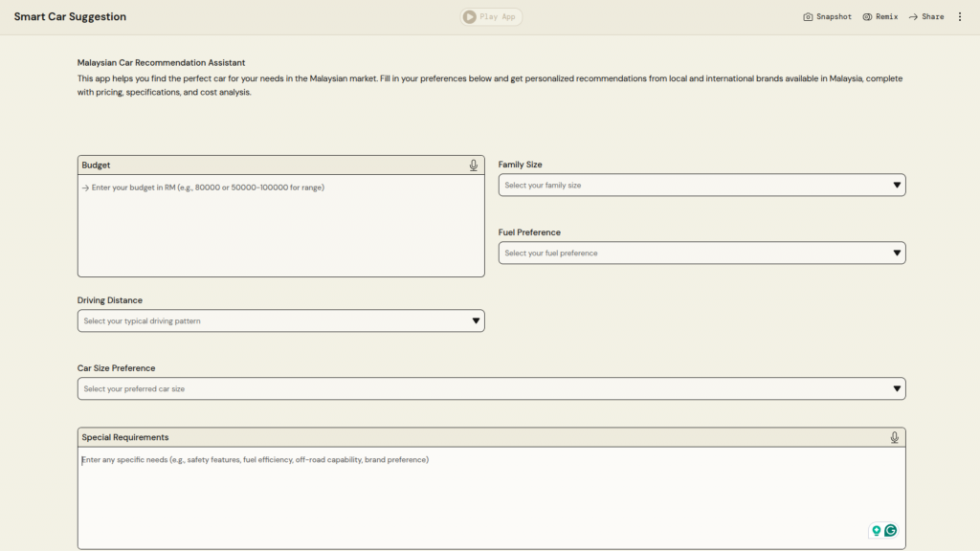
Task: Click the green Grammarly lightbulb icon
Action: click(876, 530)
